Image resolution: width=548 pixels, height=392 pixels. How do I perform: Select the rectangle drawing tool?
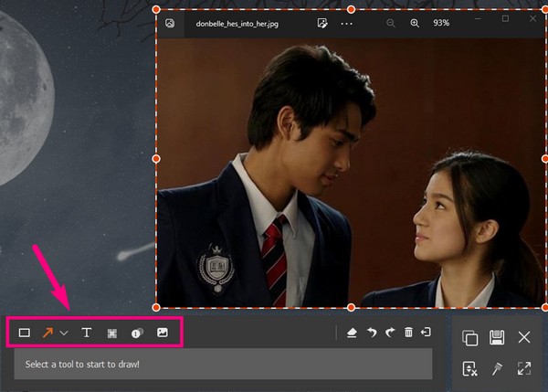(24, 333)
